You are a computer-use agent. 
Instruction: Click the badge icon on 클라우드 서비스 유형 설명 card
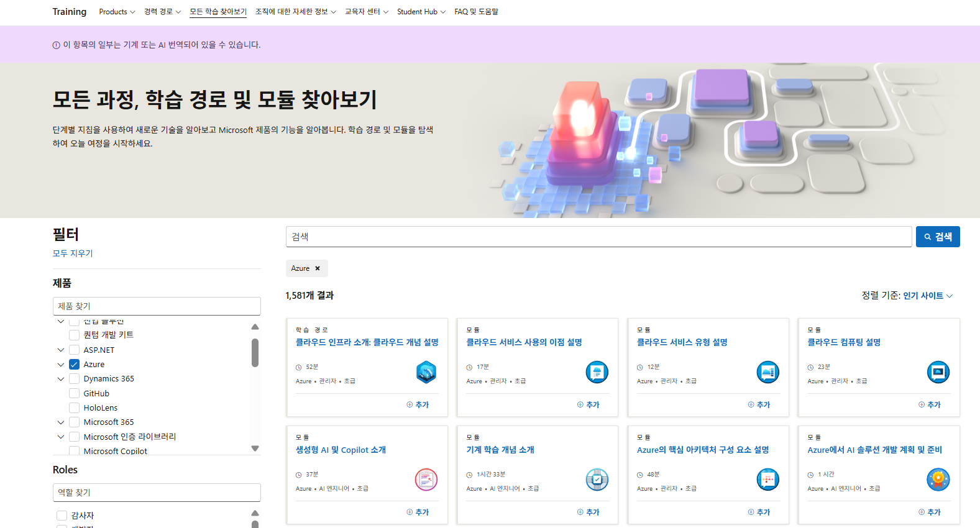tap(768, 372)
